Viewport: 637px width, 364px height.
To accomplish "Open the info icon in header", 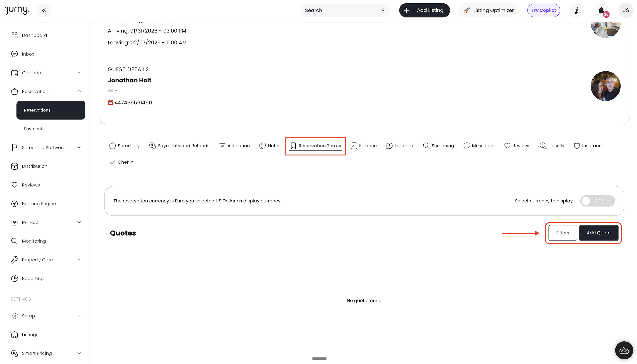I will [576, 10].
